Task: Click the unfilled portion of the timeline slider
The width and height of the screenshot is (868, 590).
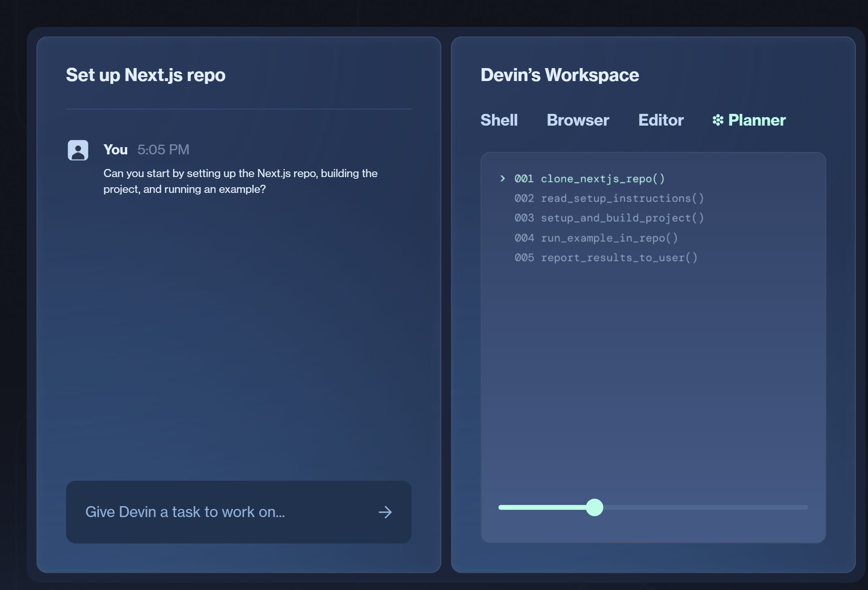Action: [706, 507]
